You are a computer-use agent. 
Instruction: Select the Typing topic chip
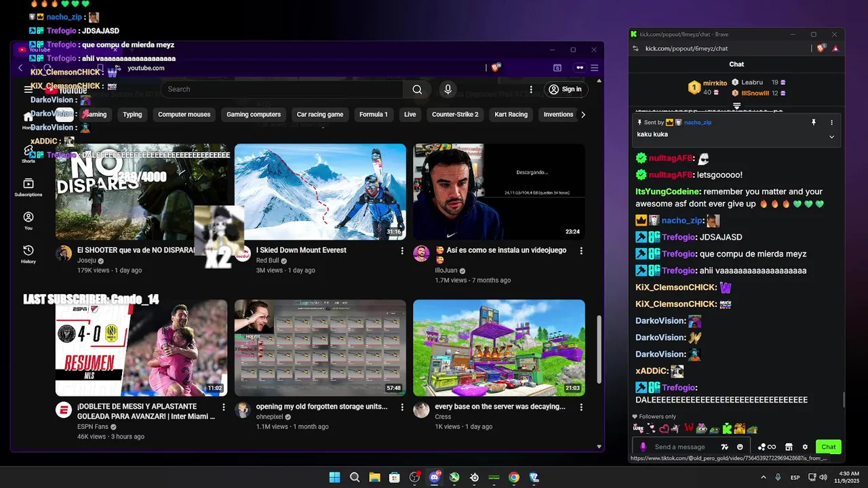coord(132,115)
